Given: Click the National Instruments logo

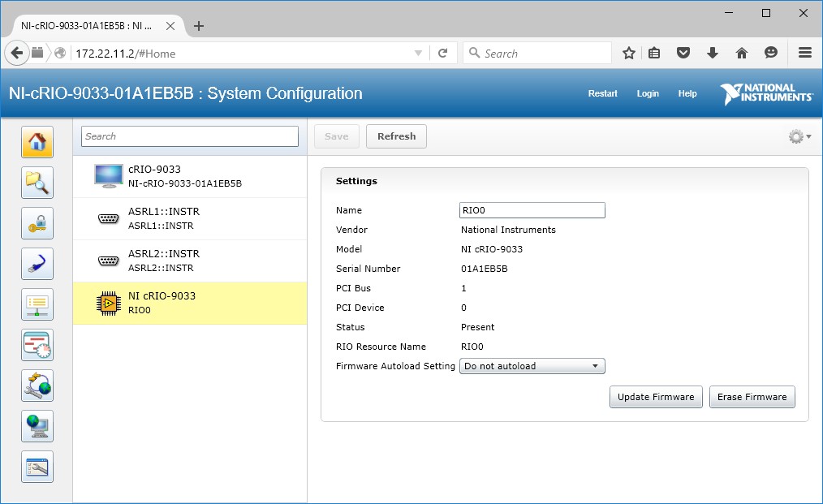Looking at the screenshot, I should (766, 93).
